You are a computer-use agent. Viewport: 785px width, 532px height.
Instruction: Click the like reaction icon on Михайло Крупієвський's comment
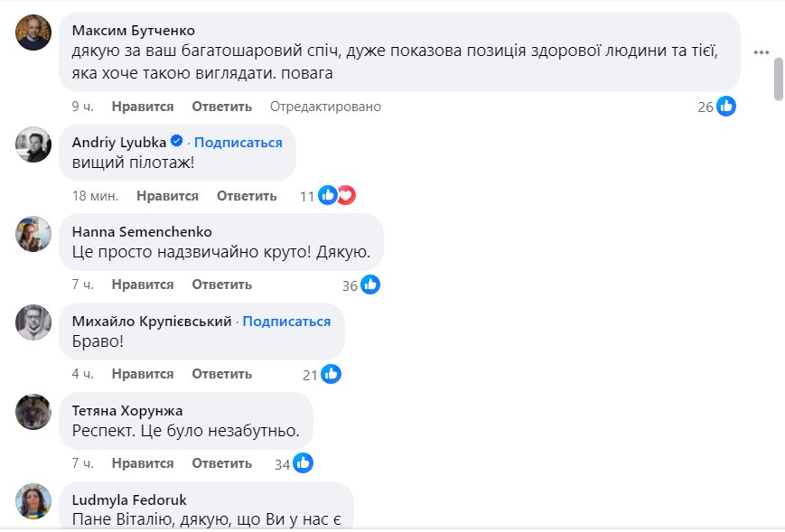(331, 374)
